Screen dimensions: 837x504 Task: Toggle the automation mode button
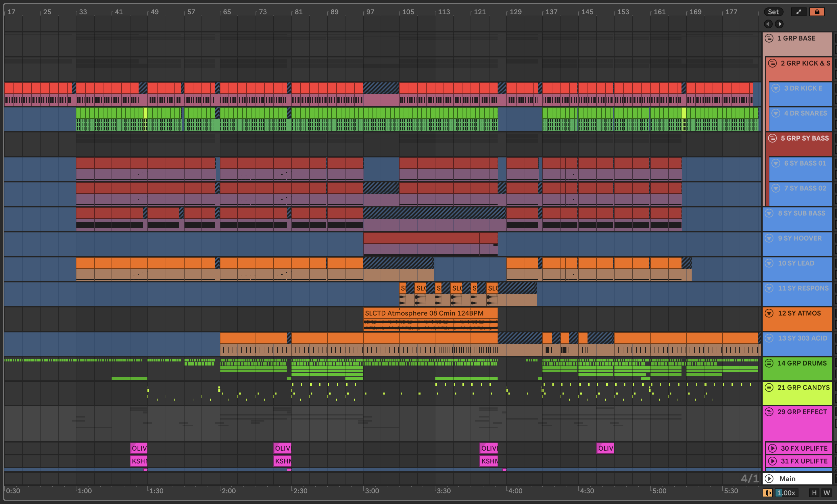point(798,12)
